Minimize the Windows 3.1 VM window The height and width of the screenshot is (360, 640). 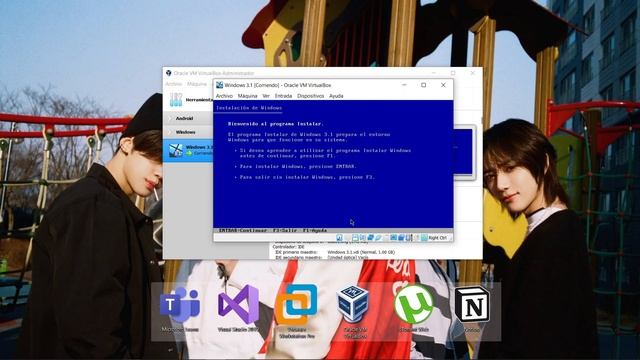point(404,85)
